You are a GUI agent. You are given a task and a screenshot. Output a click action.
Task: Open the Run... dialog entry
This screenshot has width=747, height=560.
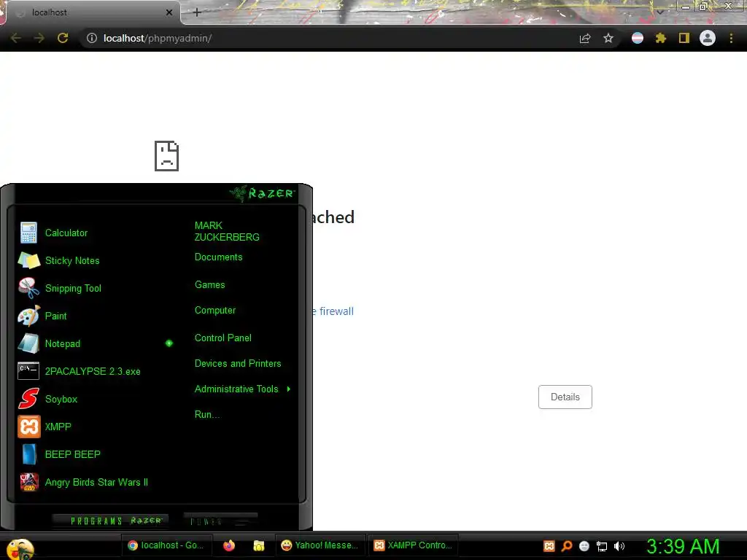pos(207,415)
